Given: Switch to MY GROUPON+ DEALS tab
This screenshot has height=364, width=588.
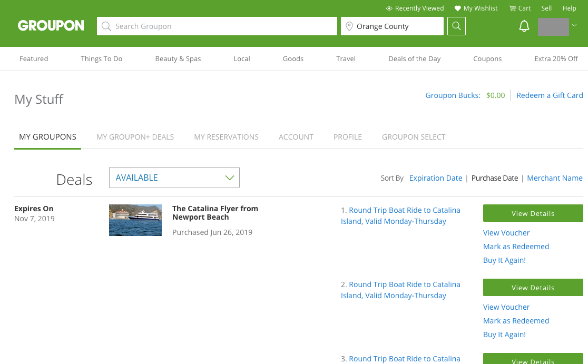Looking at the screenshot, I should (135, 137).
